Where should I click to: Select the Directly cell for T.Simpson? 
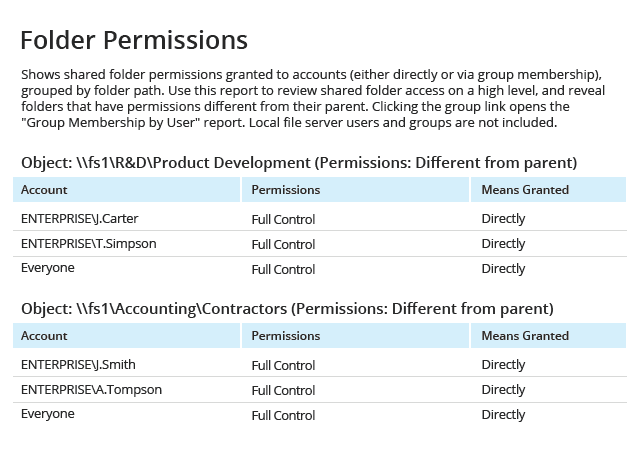pos(503,243)
